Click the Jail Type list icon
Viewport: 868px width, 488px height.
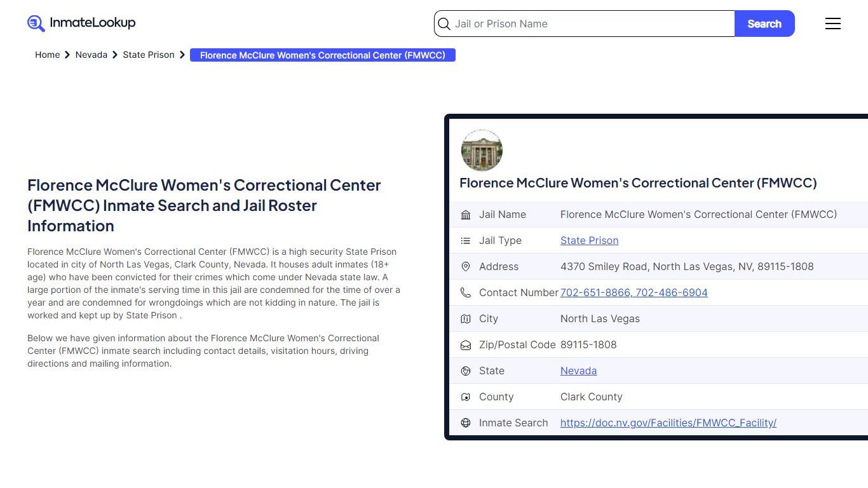tap(466, 241)
